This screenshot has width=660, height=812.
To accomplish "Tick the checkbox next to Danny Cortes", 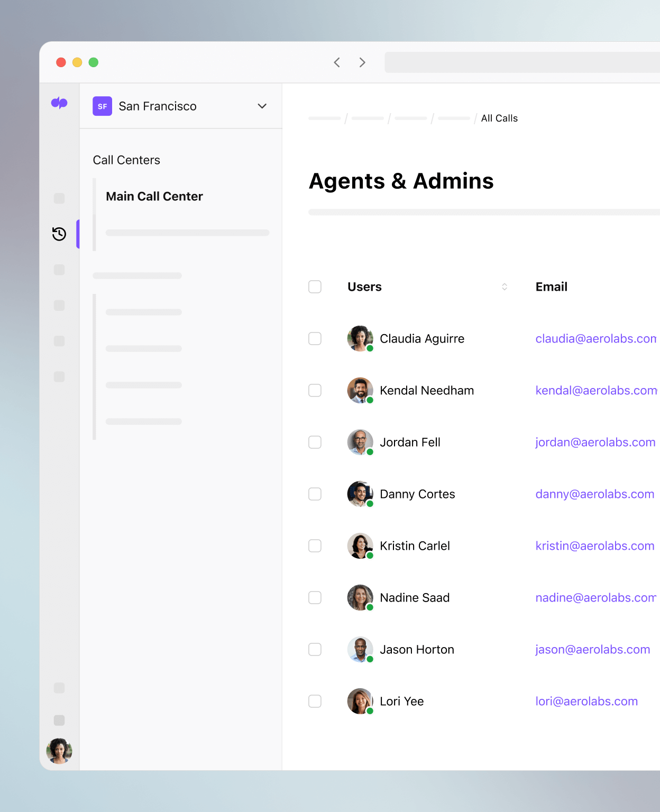I will (x=315, y=494).
